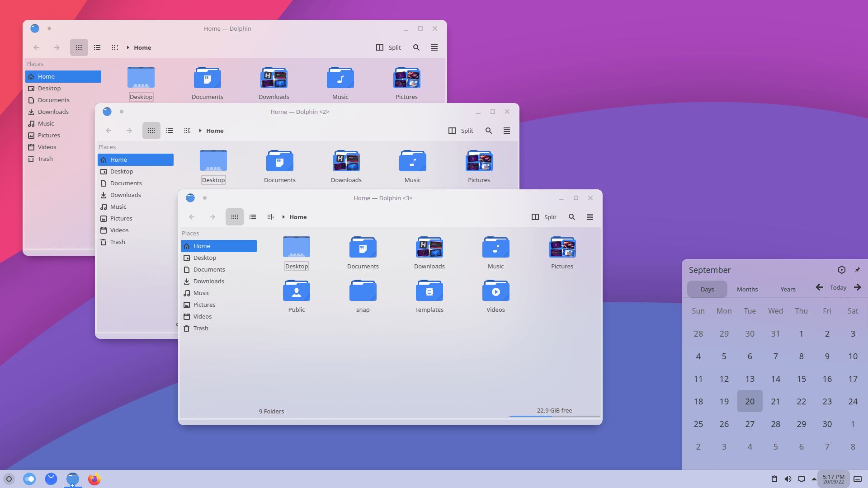The height and width of the screenshot is (488, 868).
Task: Select Trash item in Dolphin 3 sidebar
Action: [x=200, y=328]
